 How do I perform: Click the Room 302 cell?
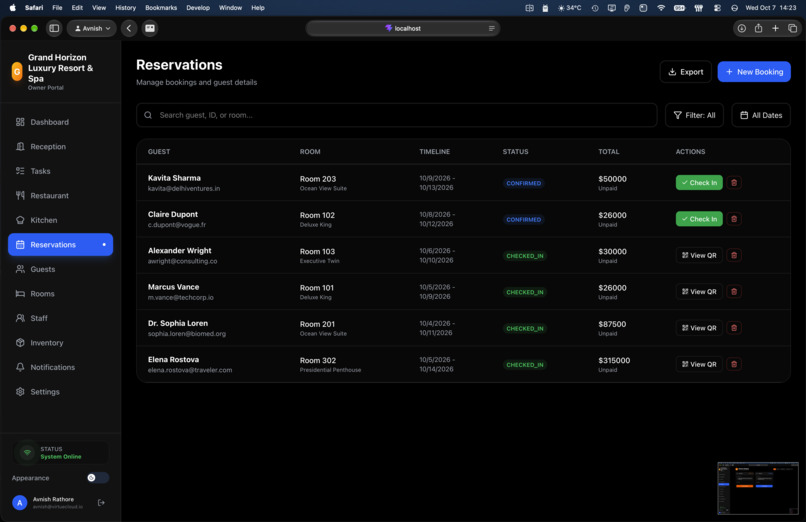[x=330, y=364]
